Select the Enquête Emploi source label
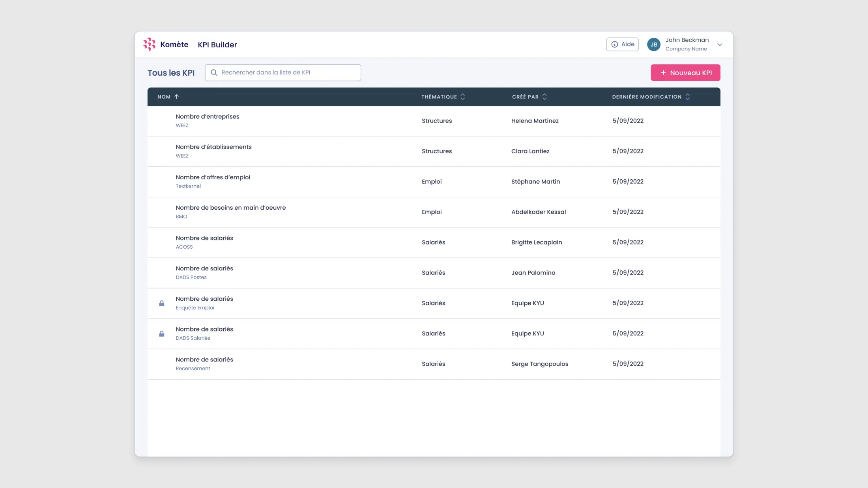 [x=195, y=307]
